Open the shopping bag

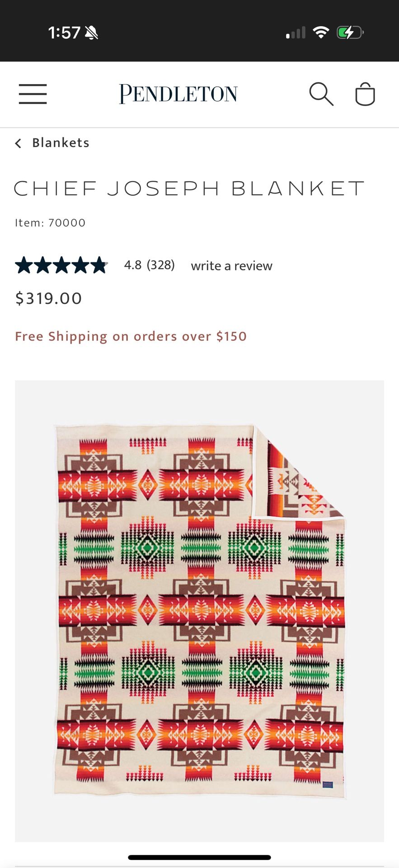click(x=365, y=94)
